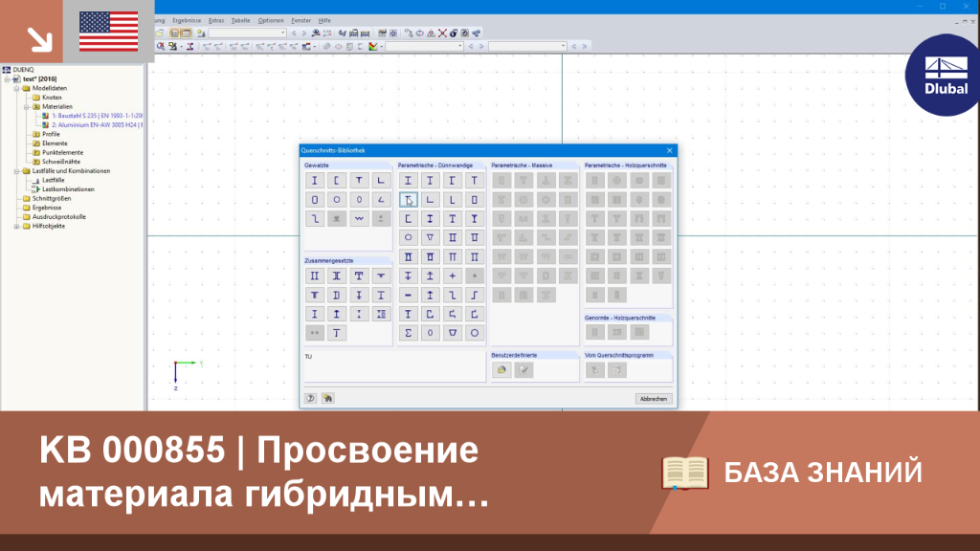Select the rolled I-section profile icon

(314, 181)
